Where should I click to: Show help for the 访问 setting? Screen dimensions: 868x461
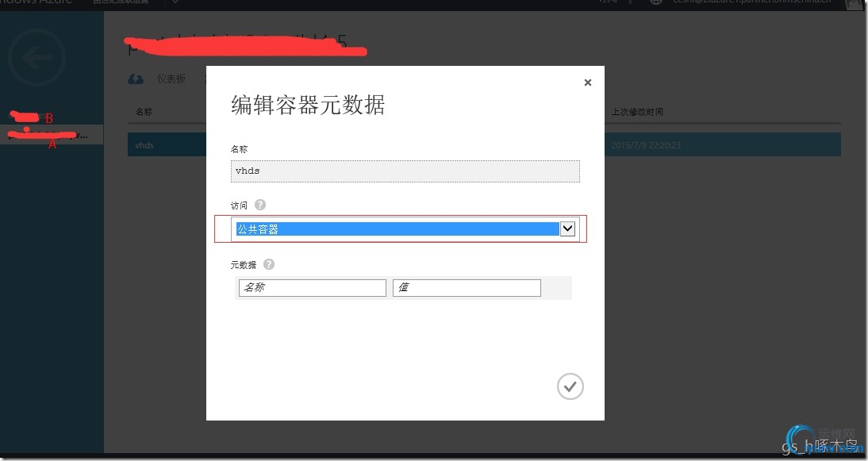click(260, 205)
